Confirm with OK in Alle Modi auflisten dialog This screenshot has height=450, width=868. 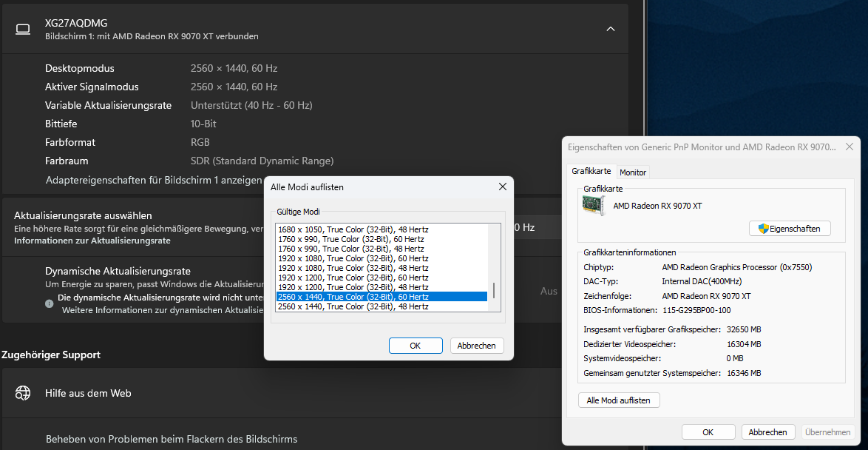[416, 345]
